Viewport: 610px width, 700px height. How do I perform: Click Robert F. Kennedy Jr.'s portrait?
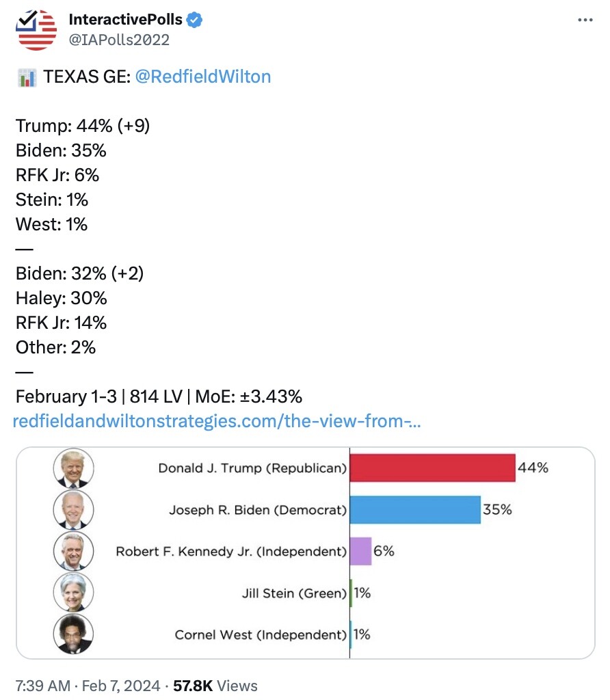coord(73,551)
